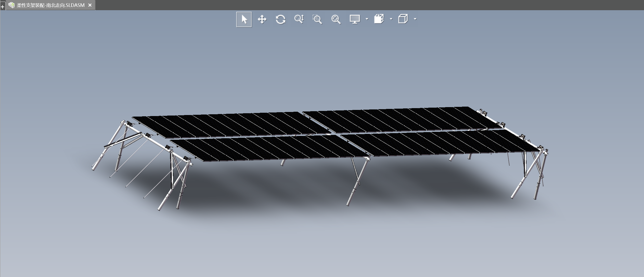Choose the Pan move tool
644x277 pixels.
262,19
